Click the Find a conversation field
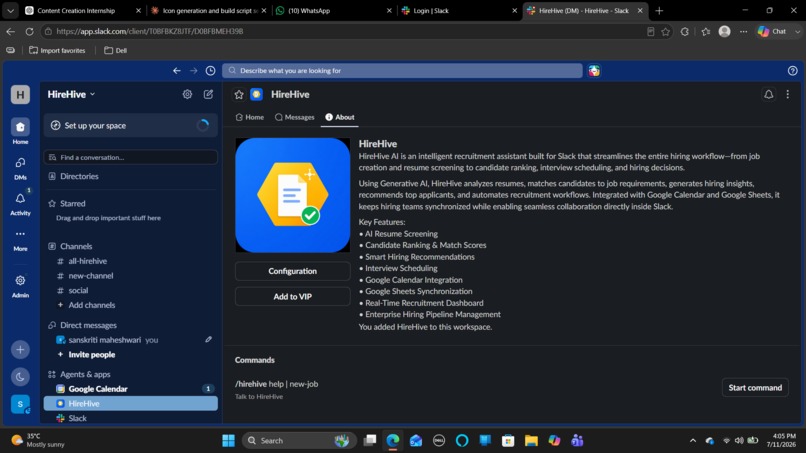This screenshot has width=806, height=453. pyautogui.click(x=131, y=157)
